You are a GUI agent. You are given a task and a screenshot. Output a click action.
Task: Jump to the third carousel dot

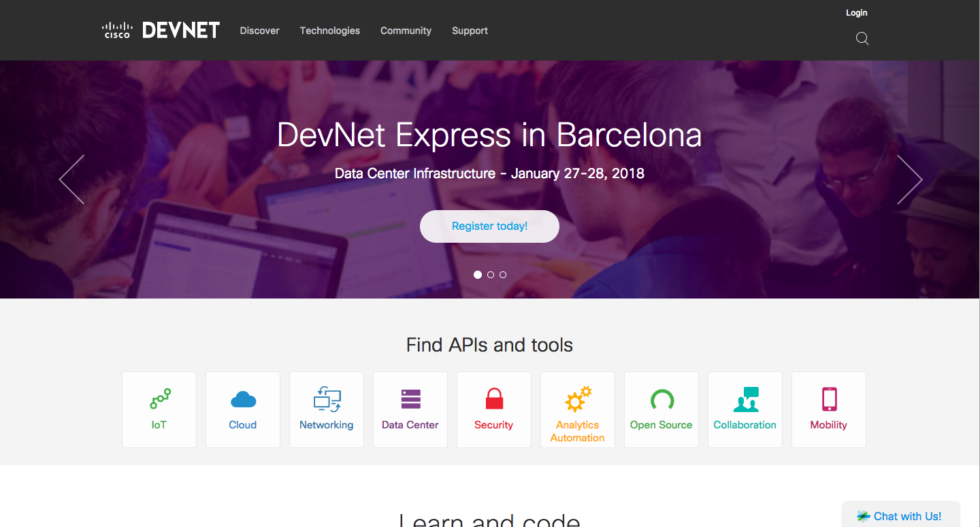point(503,275)
